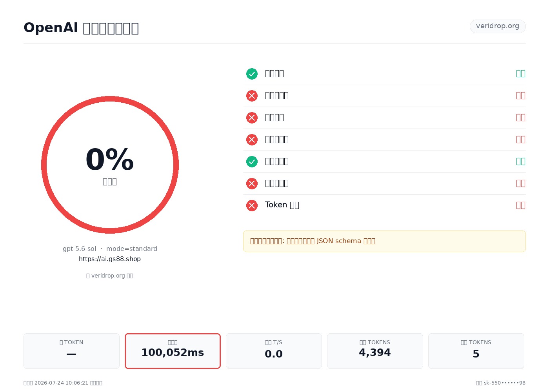Click the red X icon in the third check row
The image size is (549, 392).
click(252, 118)
